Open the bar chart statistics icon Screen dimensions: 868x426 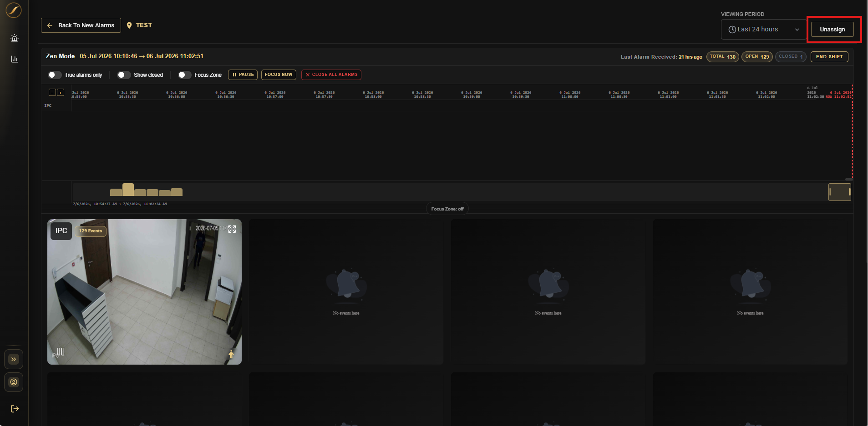pyautogui.click(x=15, y=59)
